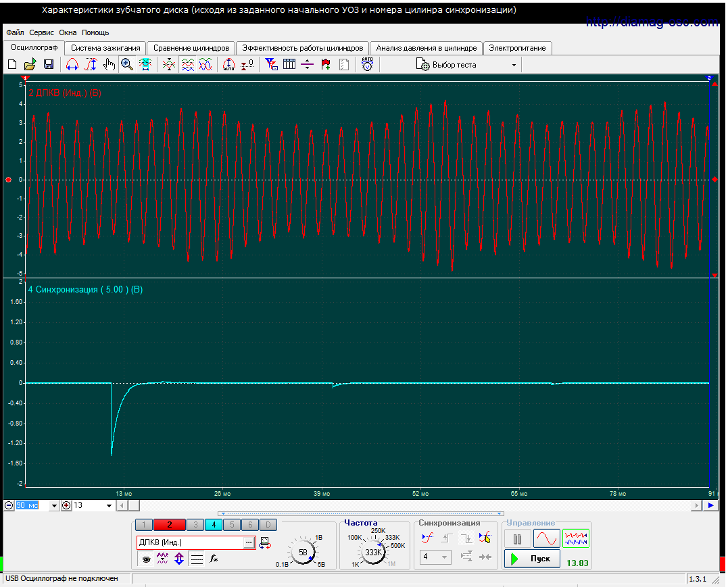Click the sync level waveform icon
The height and width of the screenshot is (587, 728).
point(428,538)
